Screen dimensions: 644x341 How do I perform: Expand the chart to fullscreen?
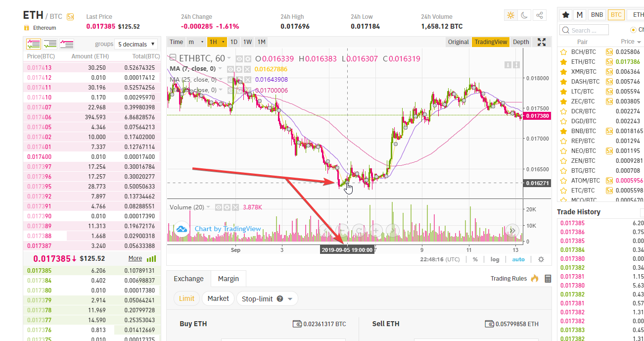(542, 42)
